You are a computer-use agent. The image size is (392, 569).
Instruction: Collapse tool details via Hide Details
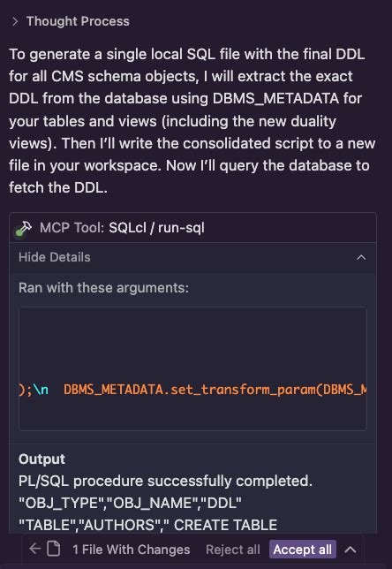click(x=55, y=257)
